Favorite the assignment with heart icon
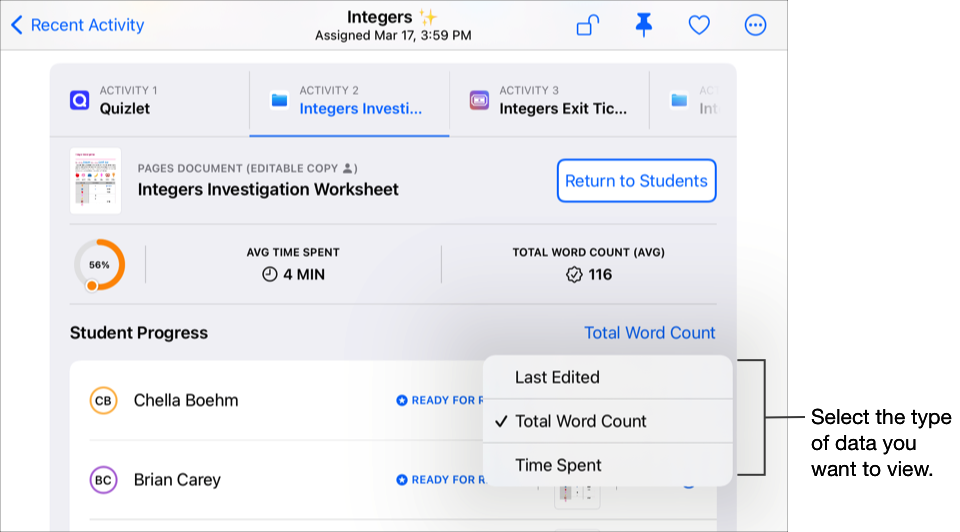 coord(699,25)
